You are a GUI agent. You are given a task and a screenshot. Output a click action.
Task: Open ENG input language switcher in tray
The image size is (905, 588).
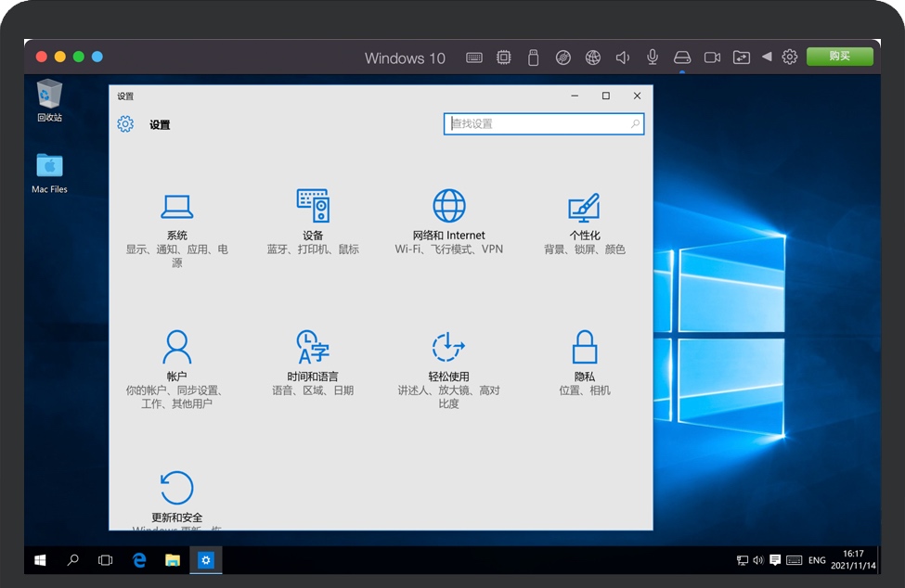click(x=817, y=560)
